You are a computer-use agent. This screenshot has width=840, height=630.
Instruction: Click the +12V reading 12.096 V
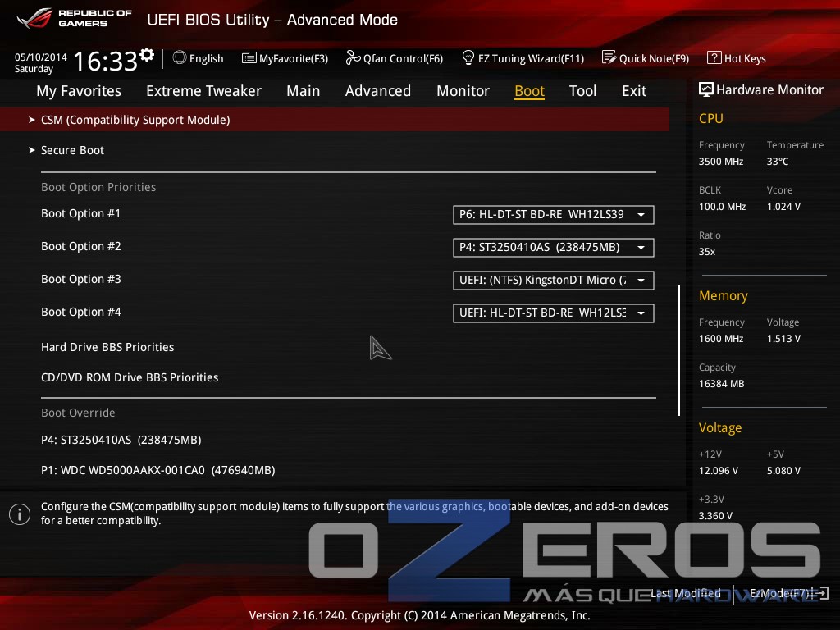click(718, 470)
